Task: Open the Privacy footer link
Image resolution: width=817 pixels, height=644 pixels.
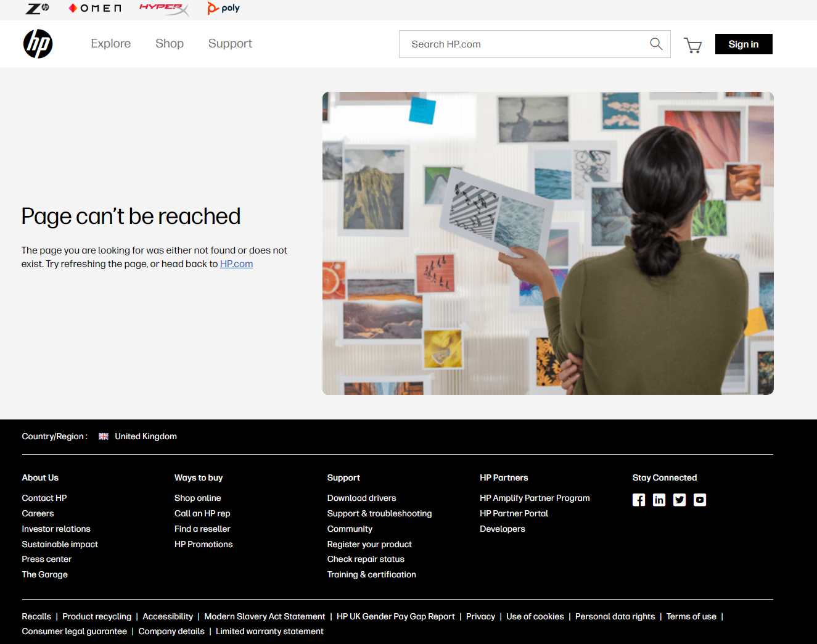Action: 480,616
